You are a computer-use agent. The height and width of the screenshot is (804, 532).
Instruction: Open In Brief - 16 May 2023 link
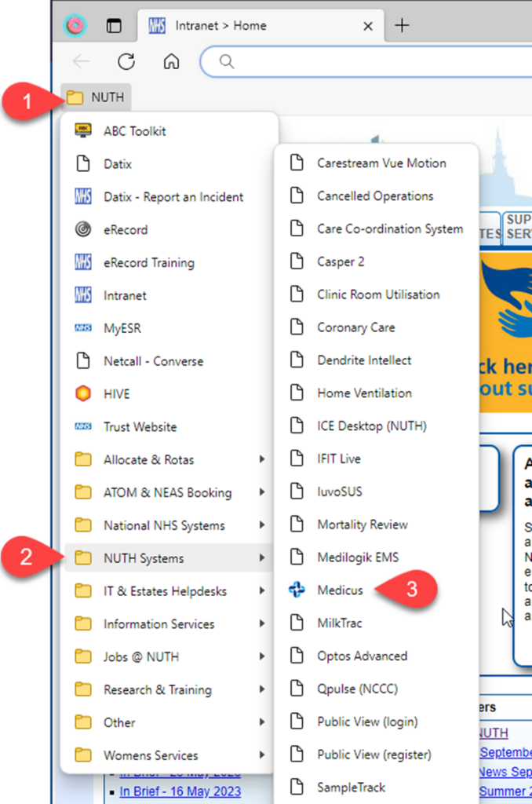pos(180,791)
